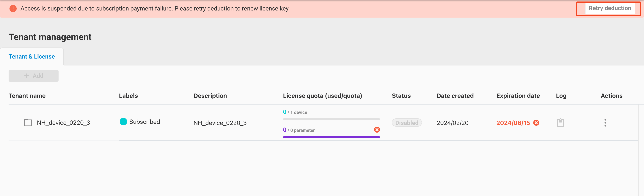The height and width of the screenshot is (196, 644).
Task: Open the Log clipboard icon for the tenant
Action: pyautogui.click(x=560, y=122)
